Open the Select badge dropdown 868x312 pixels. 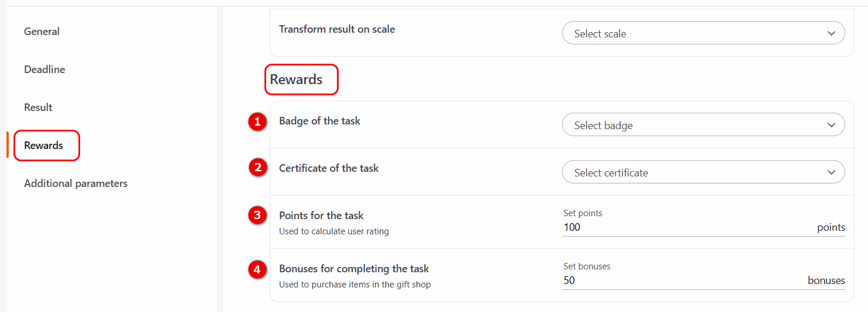tap(702, 125)
